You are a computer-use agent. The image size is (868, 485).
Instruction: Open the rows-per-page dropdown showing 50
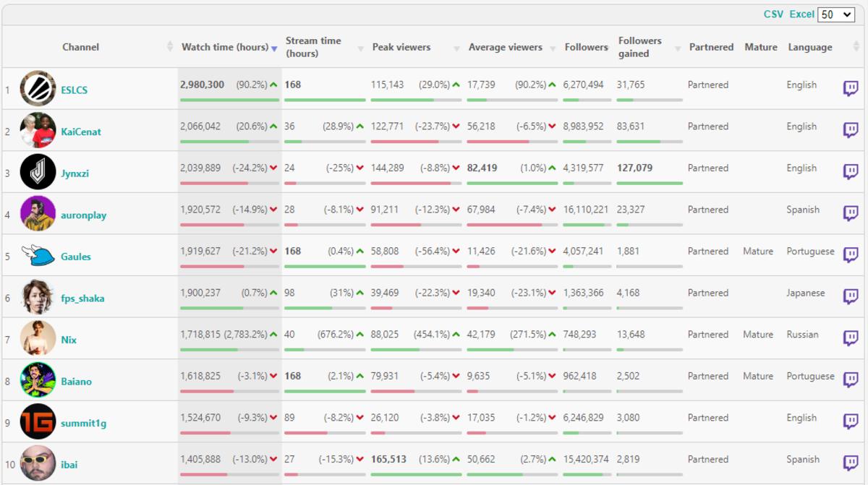pyautogui.click(x=836, y=14)
